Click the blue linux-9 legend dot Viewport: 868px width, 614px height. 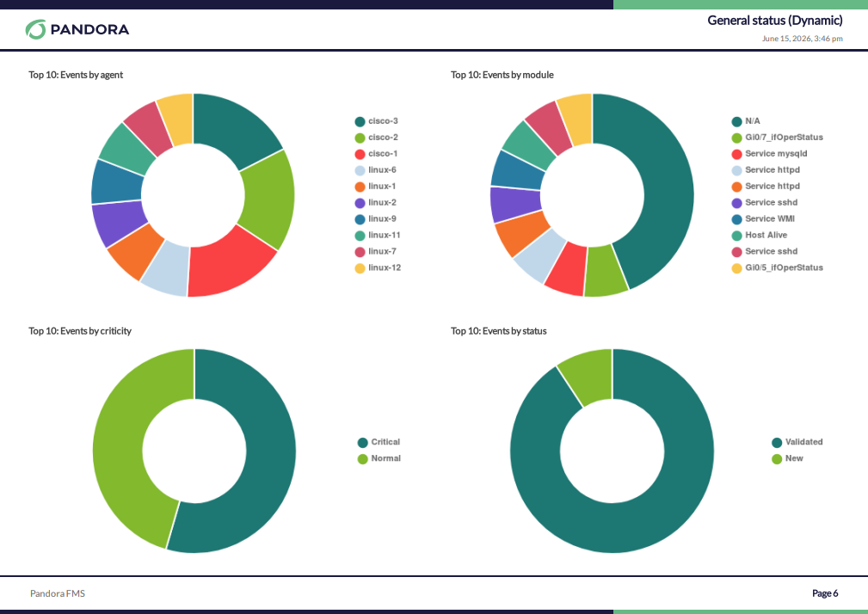click(x=360, y=219)
